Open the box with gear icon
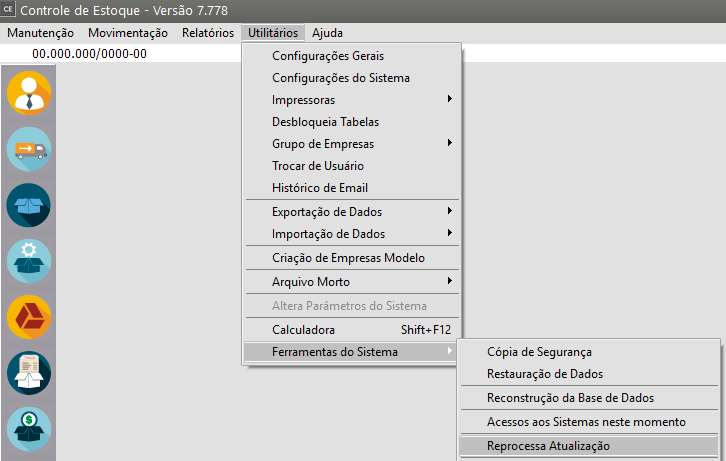 pyautogui.click(x=28, y=261)
